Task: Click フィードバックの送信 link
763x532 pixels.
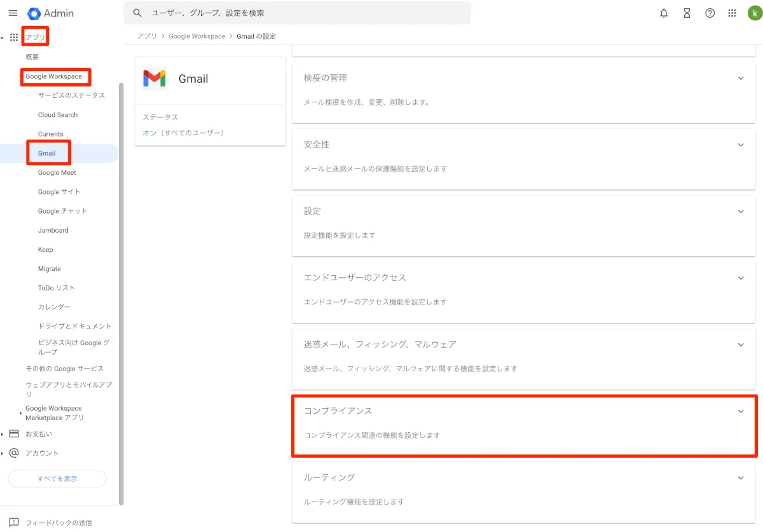Action: click(58, 523)
